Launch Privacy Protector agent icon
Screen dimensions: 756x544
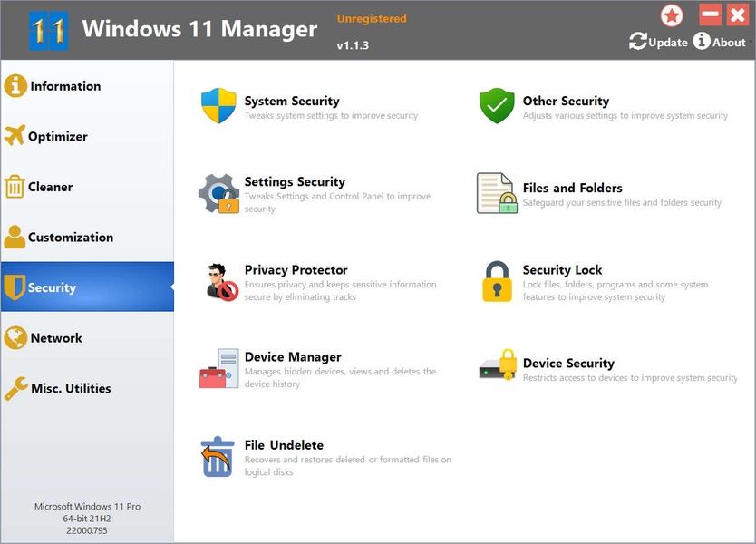point(218,281)
